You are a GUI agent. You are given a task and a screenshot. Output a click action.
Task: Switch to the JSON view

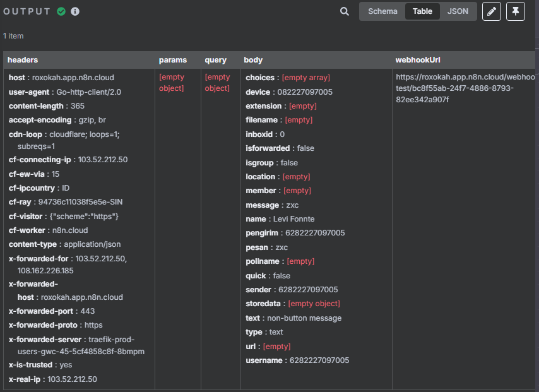click(x=458, y=11)
